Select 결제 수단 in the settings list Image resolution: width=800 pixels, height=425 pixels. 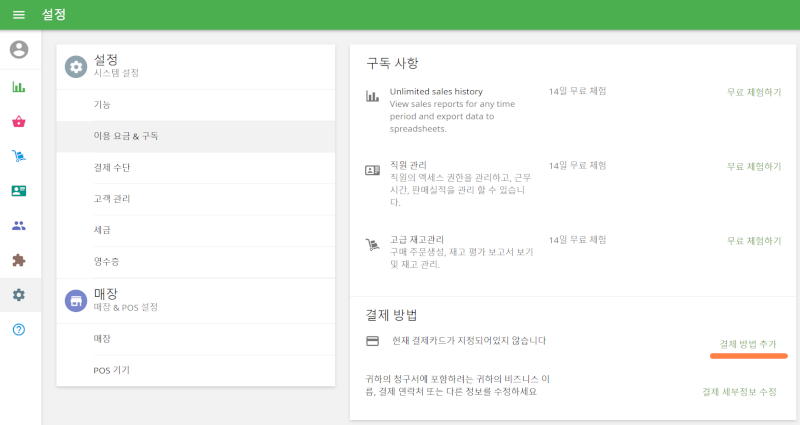(x=111, y=167)
